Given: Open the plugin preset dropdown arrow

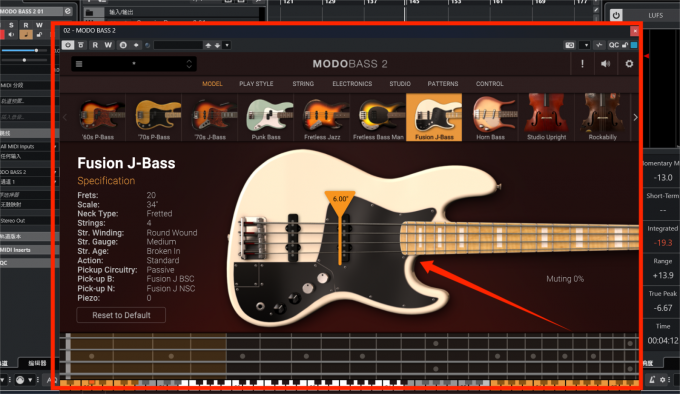Looking at the screenshot, I should tap(227, 45).
